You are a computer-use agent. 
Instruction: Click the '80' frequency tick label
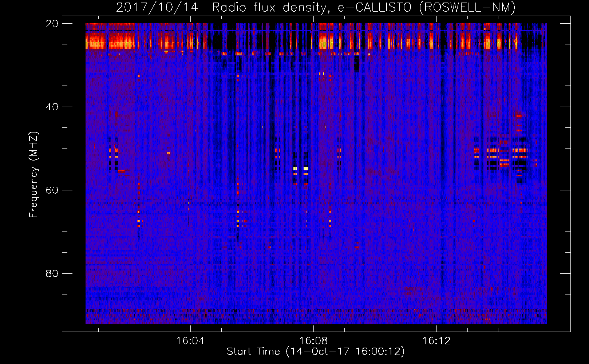point(52,273)
